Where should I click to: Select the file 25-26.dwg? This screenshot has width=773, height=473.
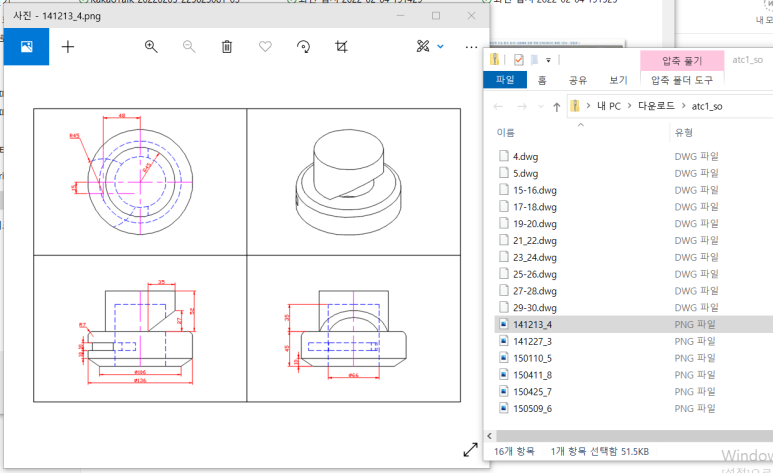point(535,274)
